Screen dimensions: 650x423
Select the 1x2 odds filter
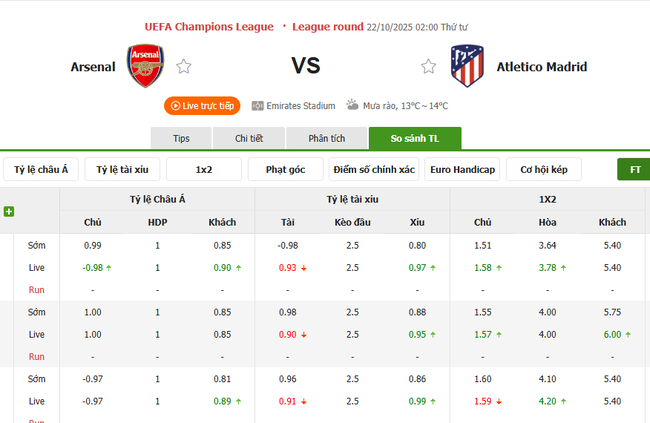[x=204, y=170]
